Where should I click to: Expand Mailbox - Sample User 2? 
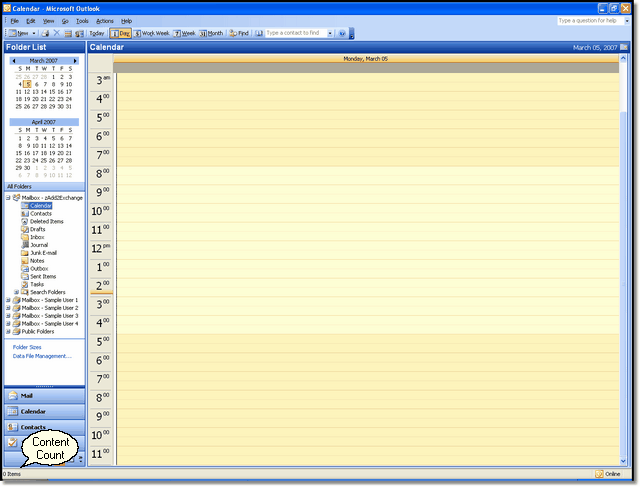click(x=8, y=308)
